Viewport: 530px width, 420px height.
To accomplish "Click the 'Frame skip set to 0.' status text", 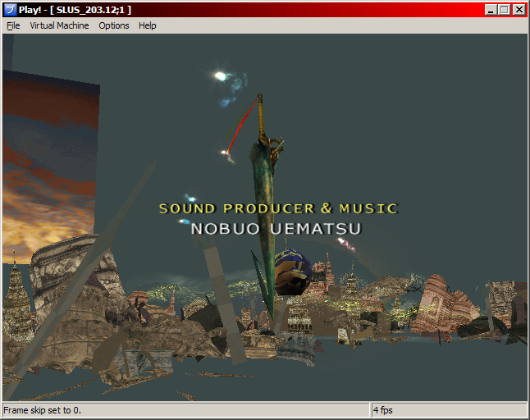I will pos(42,410).
